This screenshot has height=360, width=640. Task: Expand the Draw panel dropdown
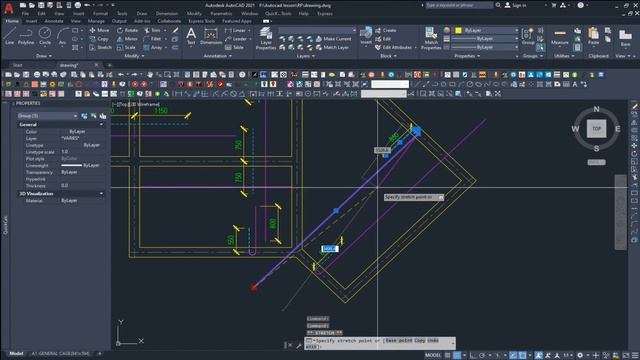44,56
